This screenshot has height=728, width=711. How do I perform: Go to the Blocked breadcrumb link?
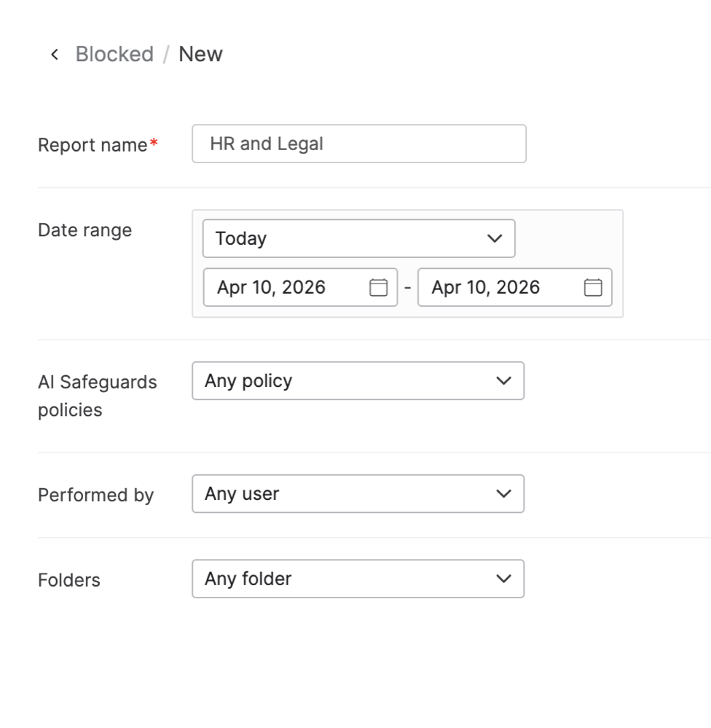click(x=114, y=55)
